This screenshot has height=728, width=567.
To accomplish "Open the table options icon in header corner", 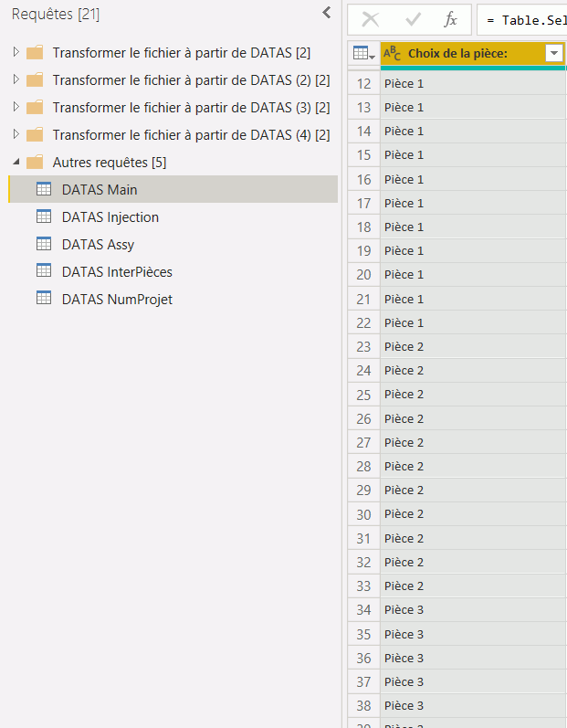I will [363, 54].
